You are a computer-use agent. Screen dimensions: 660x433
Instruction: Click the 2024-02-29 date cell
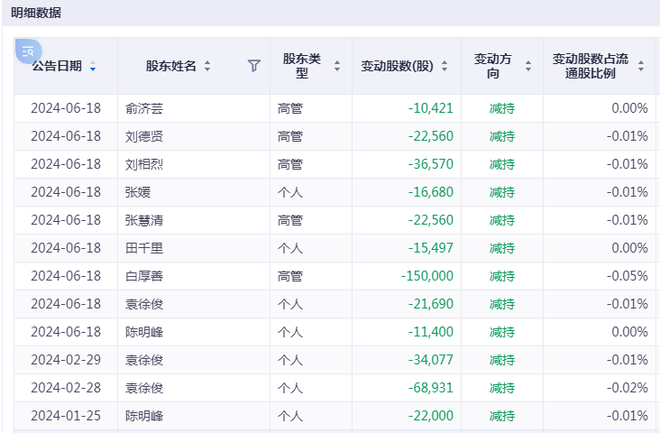point(66,360)
